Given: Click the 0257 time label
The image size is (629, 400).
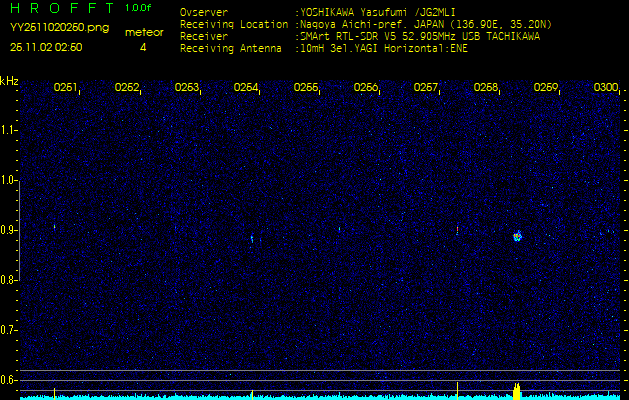Looking at the screenshot, I should 426,87.
